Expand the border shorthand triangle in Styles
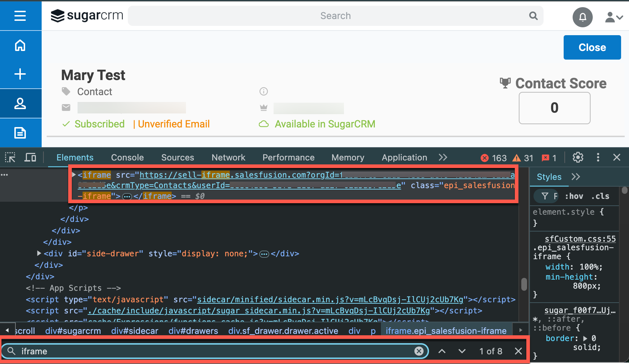Screen dimensions: 629x364 pos(585,338)
